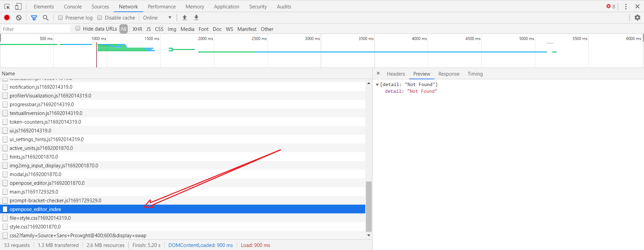644x250 pixels.
Task: Switch to the Elements tab
Action: point(44,6)
